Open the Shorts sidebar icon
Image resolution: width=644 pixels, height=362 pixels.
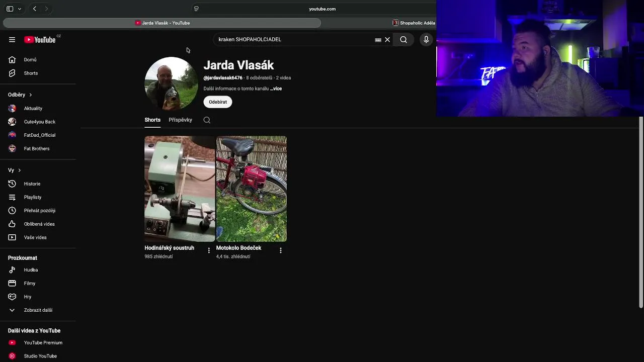[12, 73]
